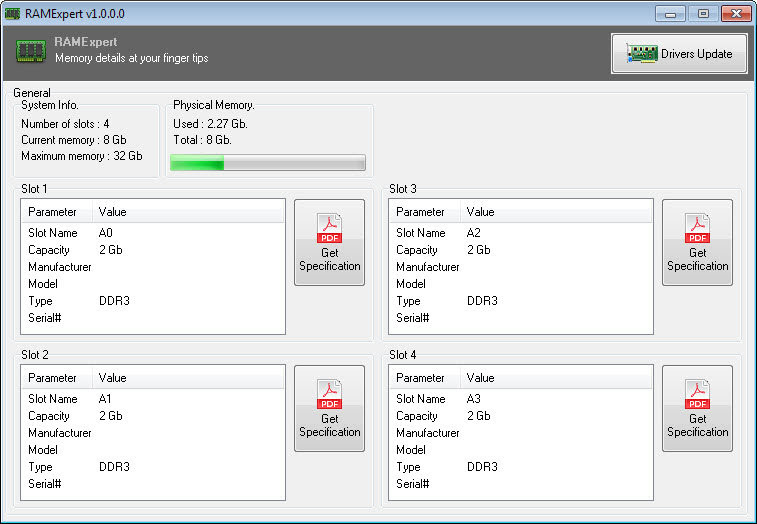Select the Type DDR3 row in Slot 2
757x524 pixels.
click(x=153, y=467)
